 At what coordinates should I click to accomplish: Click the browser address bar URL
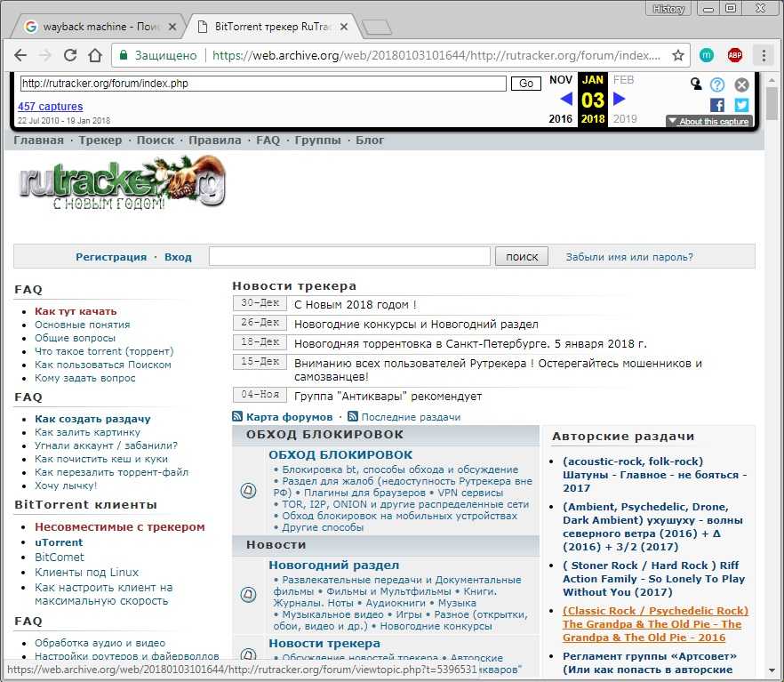point(436,55)
